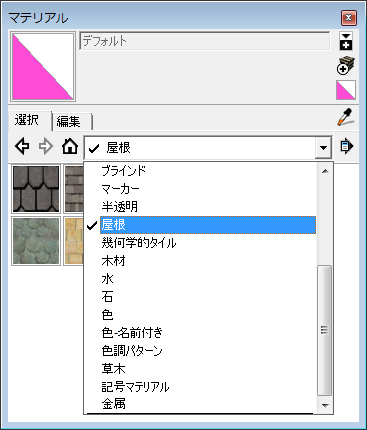Choose 石 from the list
This screenshot has width=367, height=430.
click(208, 297)
